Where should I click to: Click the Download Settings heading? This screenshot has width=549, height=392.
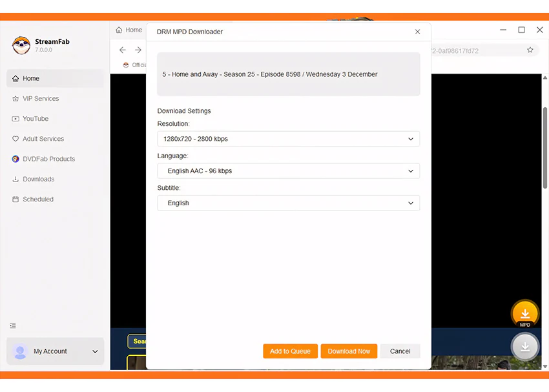click(184, 111)
